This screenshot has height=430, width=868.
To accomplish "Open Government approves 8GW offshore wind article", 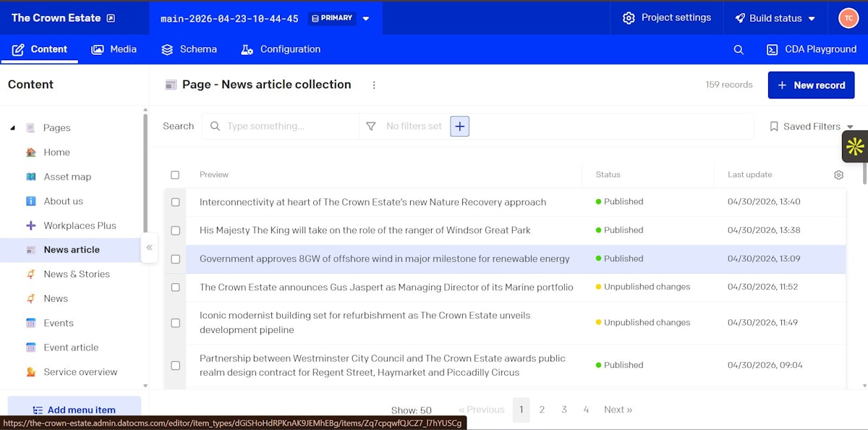I will (384, 258).
